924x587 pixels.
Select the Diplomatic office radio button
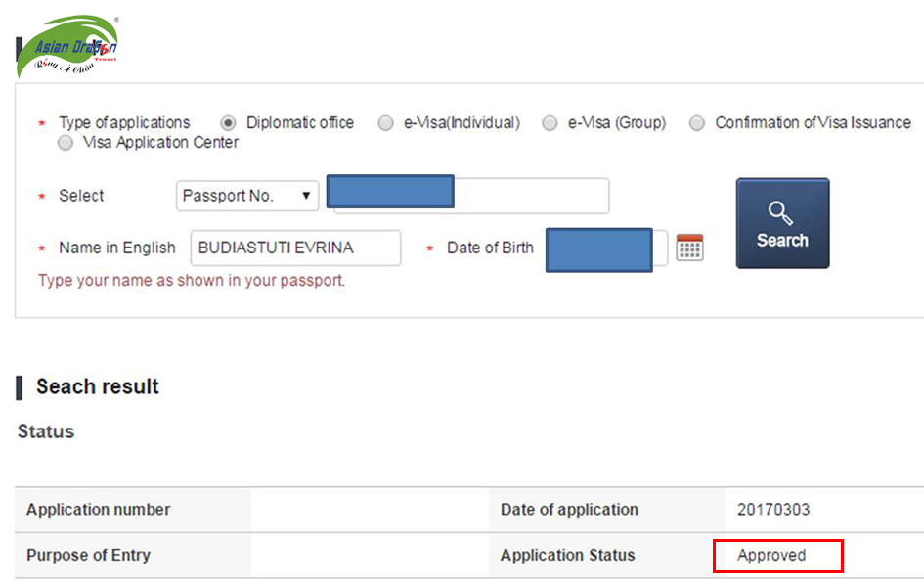point(228,123)
